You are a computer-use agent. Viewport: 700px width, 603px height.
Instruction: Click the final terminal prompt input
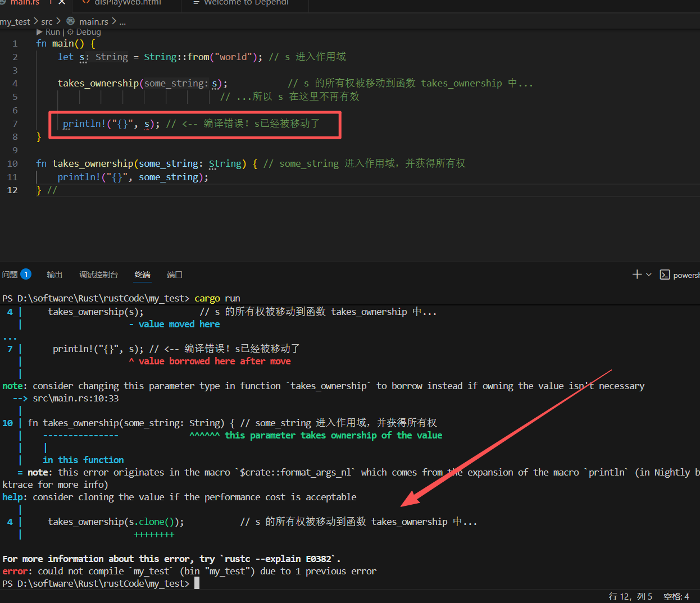click(x=197, y=583)
